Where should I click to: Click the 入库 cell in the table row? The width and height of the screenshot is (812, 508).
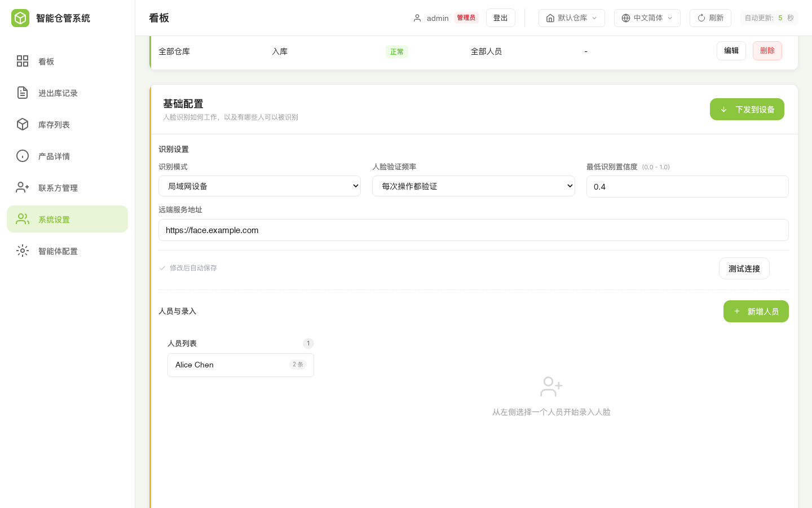[280, 51]
